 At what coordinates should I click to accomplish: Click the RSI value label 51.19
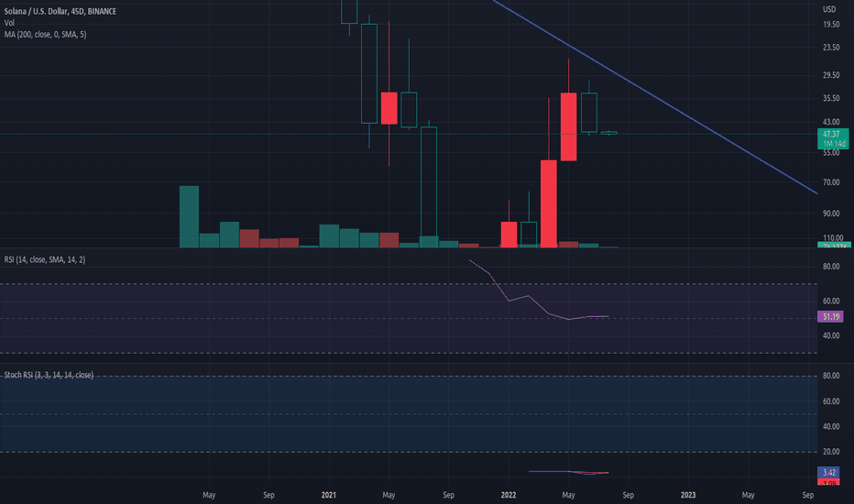tap(830, 316)
